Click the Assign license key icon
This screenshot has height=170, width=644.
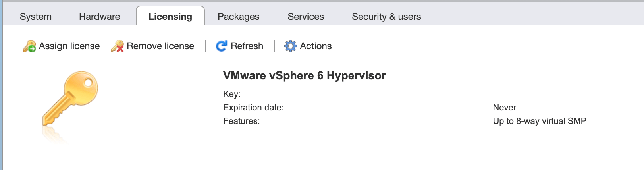click(x=29, y=46)
